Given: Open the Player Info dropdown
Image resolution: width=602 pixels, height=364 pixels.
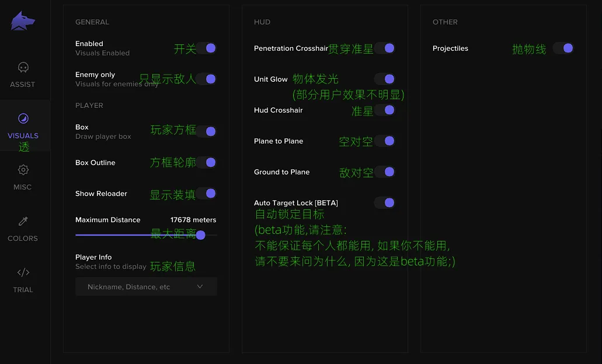Looking at the screenshot, I should [147, 286].
